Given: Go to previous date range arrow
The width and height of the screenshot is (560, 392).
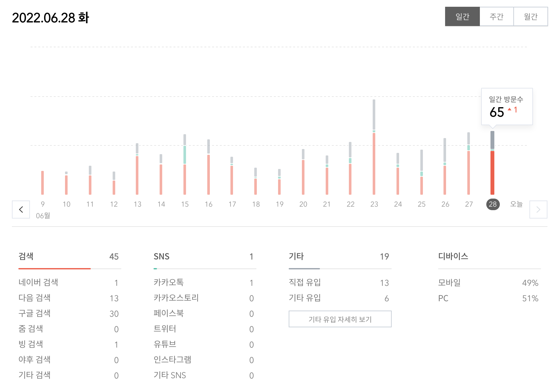Looking at the screenshot, I should [21, 210].
